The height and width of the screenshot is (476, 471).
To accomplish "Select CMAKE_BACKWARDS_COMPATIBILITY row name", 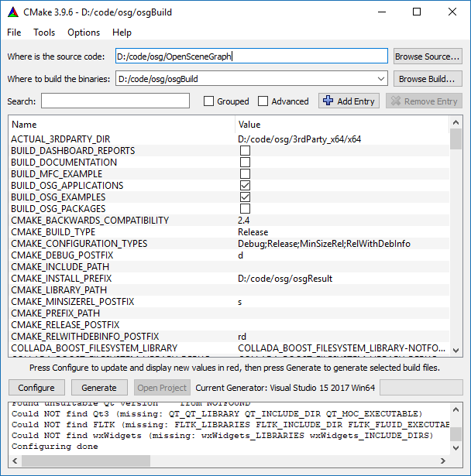I will coord(90,221).
